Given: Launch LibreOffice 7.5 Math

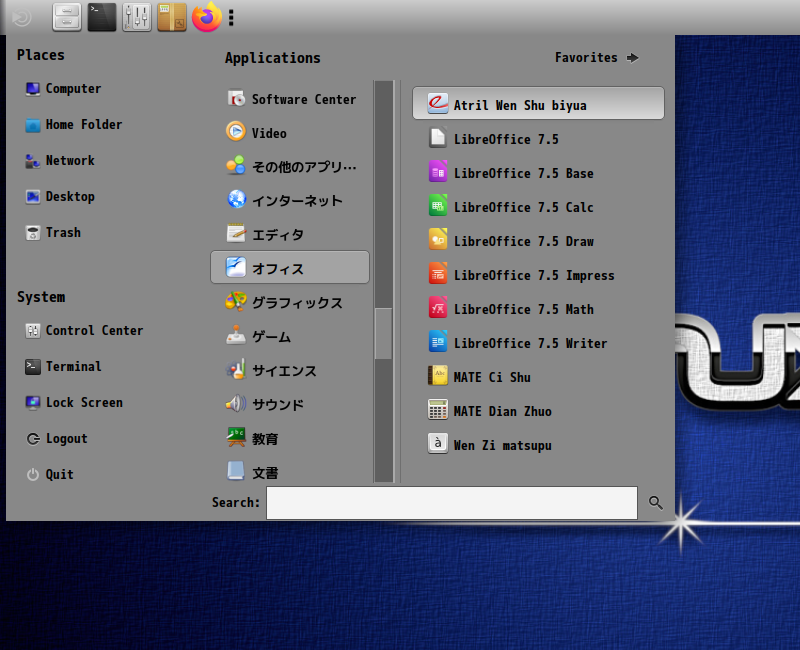Looking at the screenshot, I should point(538,309).
